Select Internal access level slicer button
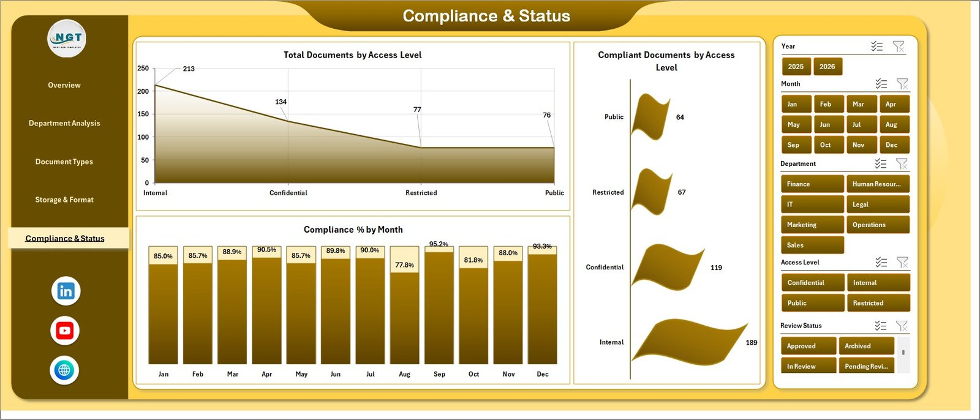Screen dimensions: 980x420 click(878, 282)
